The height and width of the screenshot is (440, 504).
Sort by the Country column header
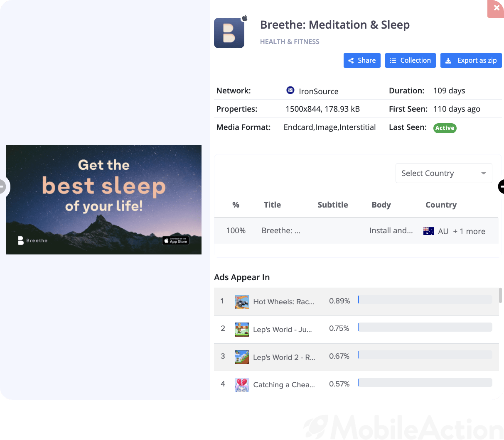pos(441,205)
